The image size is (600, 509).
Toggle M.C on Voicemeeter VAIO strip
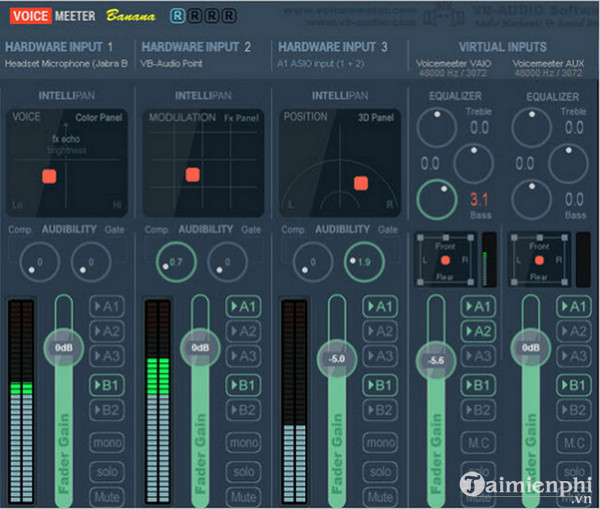tap(478, 443)
